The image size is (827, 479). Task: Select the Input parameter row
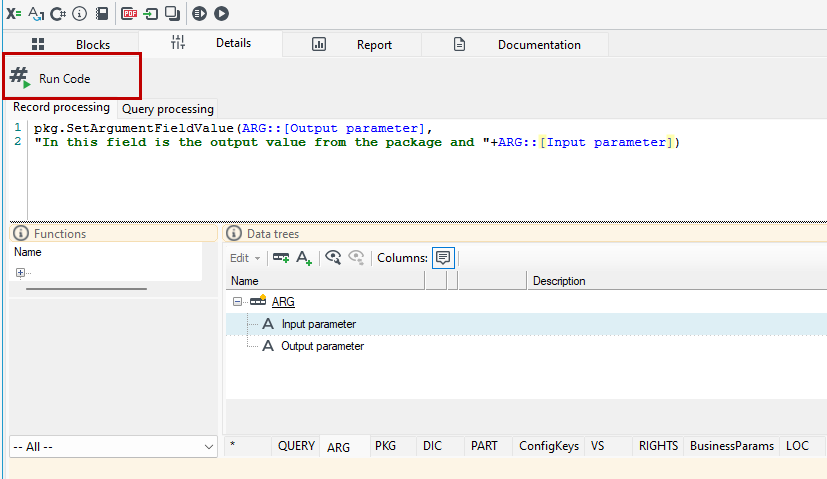tap(526, 324)
